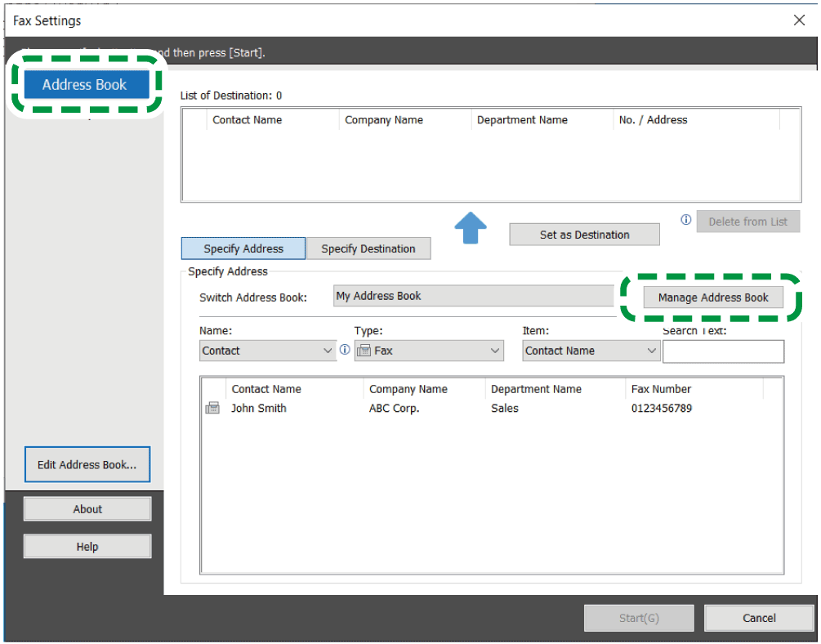Click the Cancel button

pos(759,618)
